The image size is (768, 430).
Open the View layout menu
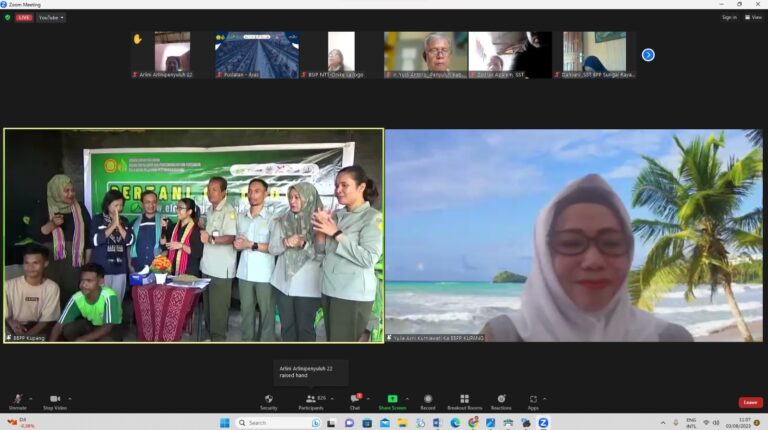[x=753, y=17]
